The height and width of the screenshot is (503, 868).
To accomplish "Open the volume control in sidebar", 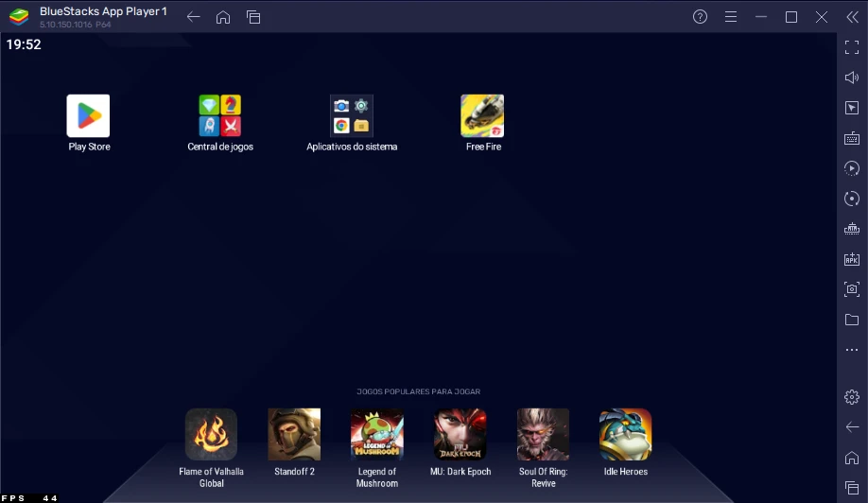I will click(x=852, y=78).
